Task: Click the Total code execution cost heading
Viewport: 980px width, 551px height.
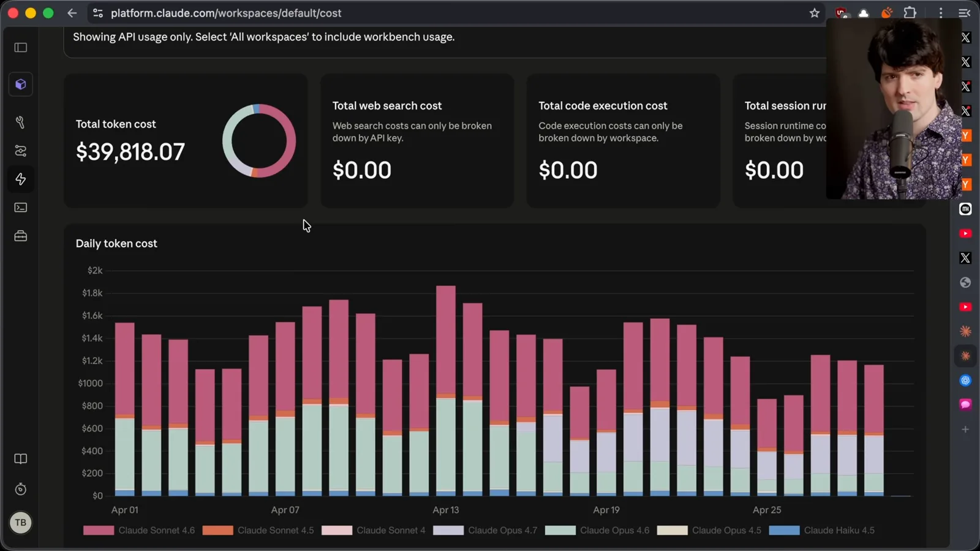Action: click(x=603, y=106)
